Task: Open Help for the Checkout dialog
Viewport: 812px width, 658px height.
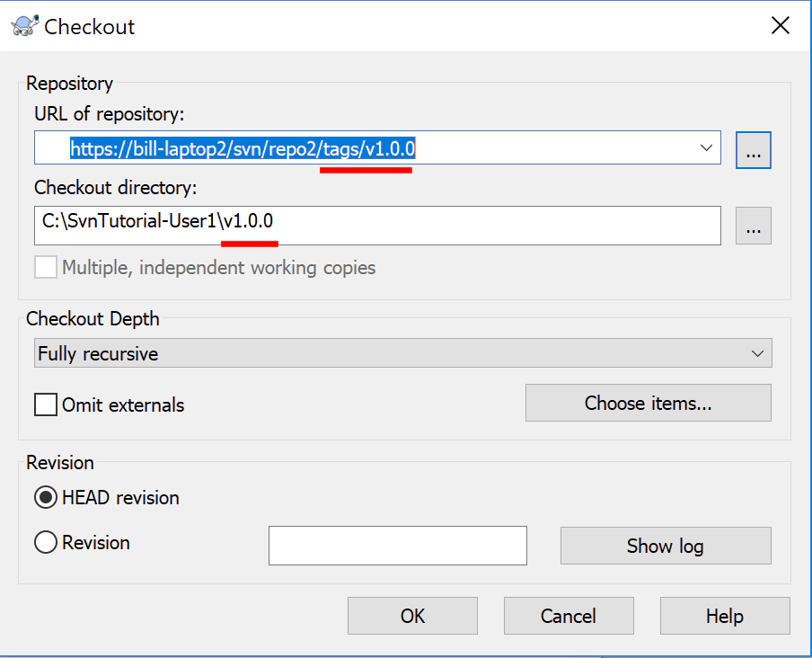Action: coord(725,616)
